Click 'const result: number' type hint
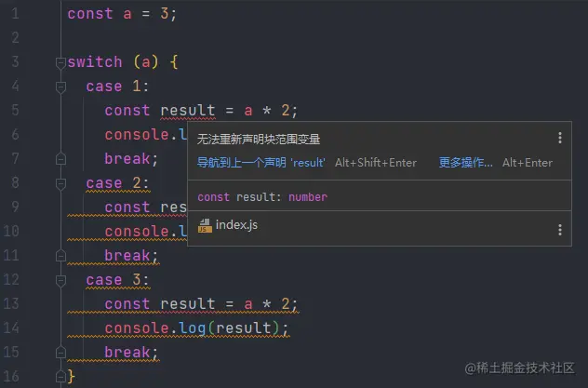The width and height of the screenshot is (588, 388). pyautogui.click(x=262, y=197)
